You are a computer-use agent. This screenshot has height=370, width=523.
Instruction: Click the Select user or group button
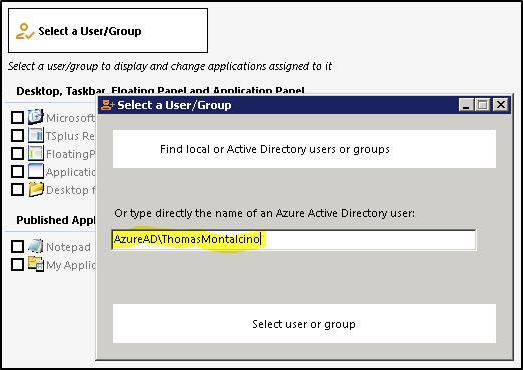click(304, 324)
